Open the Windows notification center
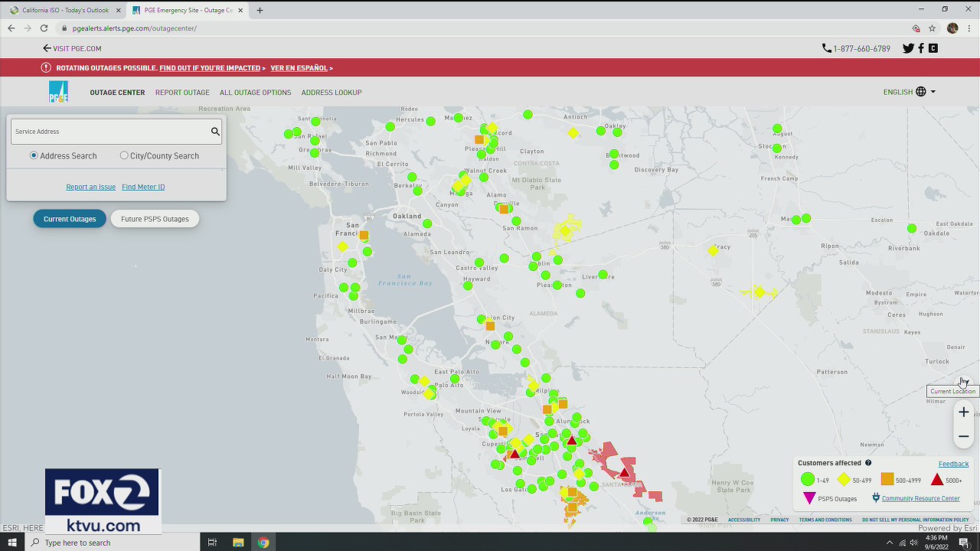 coord(964,543)
